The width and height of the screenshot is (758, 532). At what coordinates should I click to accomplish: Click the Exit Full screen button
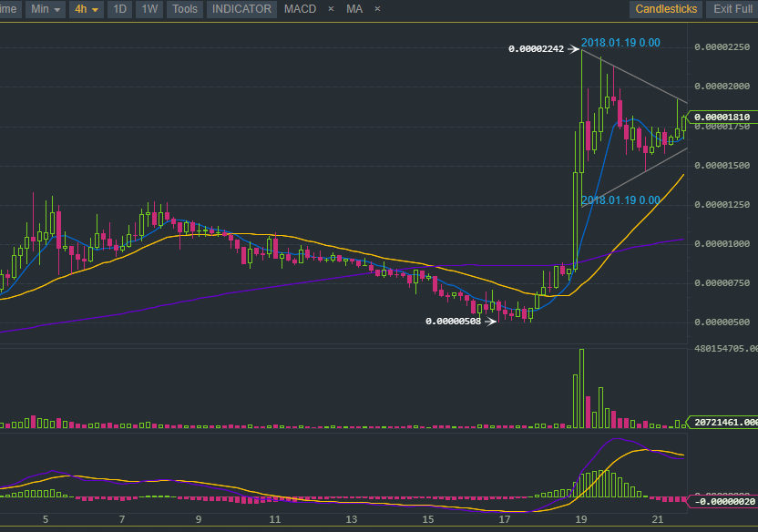point(732,9)
